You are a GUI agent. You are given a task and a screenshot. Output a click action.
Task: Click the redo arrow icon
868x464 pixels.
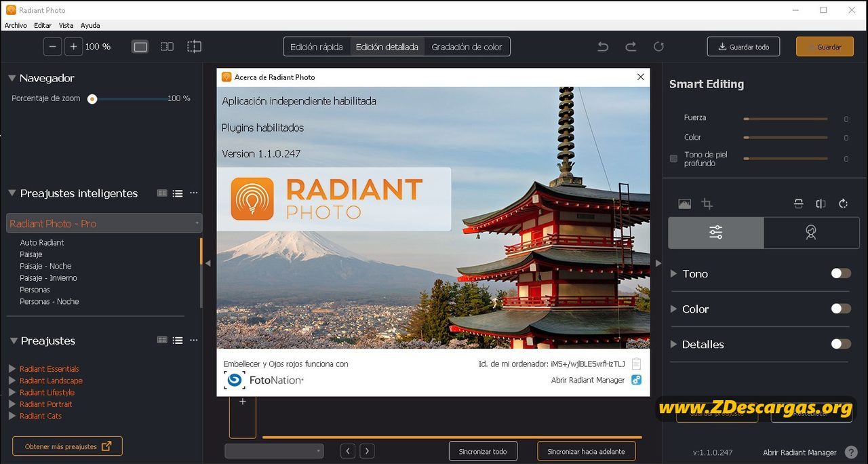click(x=631, y=47)
